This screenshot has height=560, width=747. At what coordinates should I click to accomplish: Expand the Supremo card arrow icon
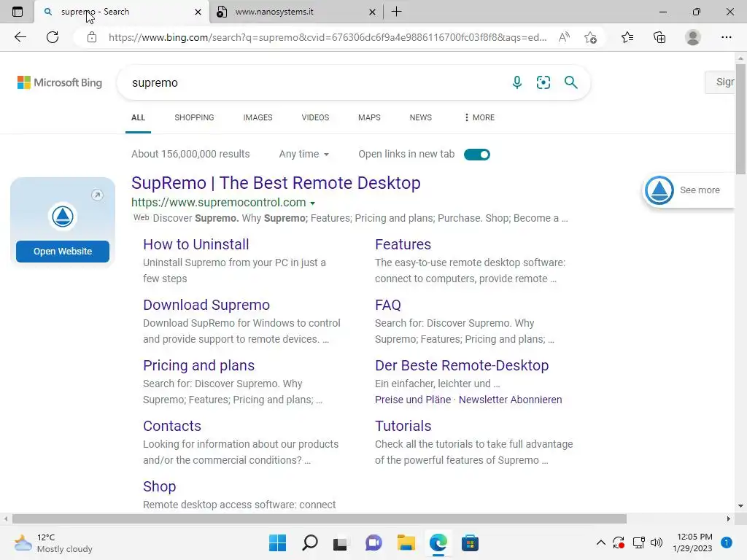pyautogui.click(x=97, y=195)
